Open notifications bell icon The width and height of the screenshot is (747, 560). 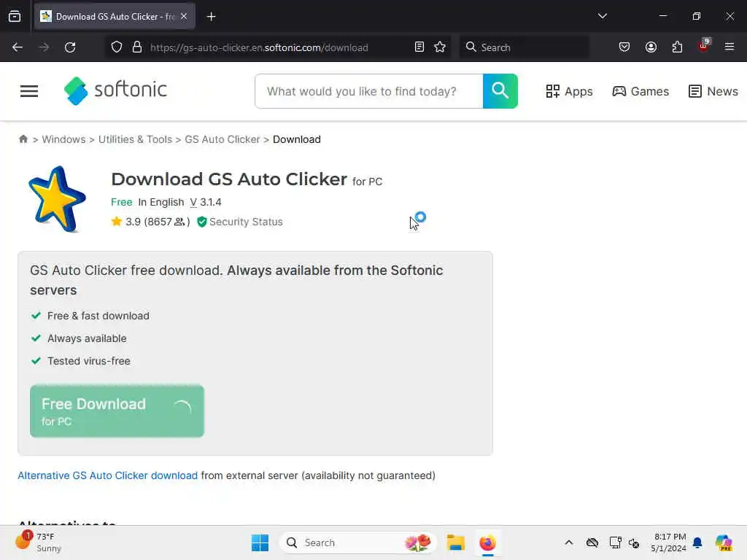tap(697, 542)
